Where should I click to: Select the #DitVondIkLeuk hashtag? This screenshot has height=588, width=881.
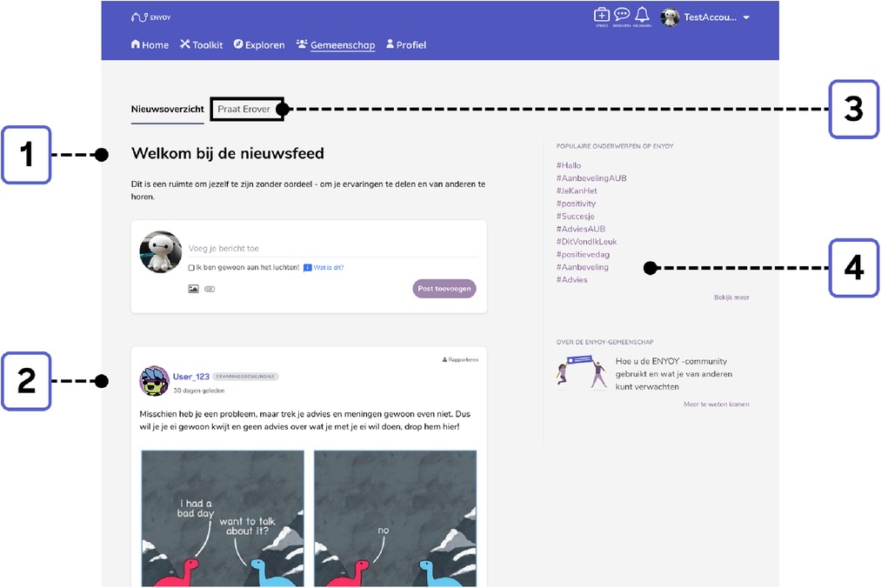coord(586,242)
